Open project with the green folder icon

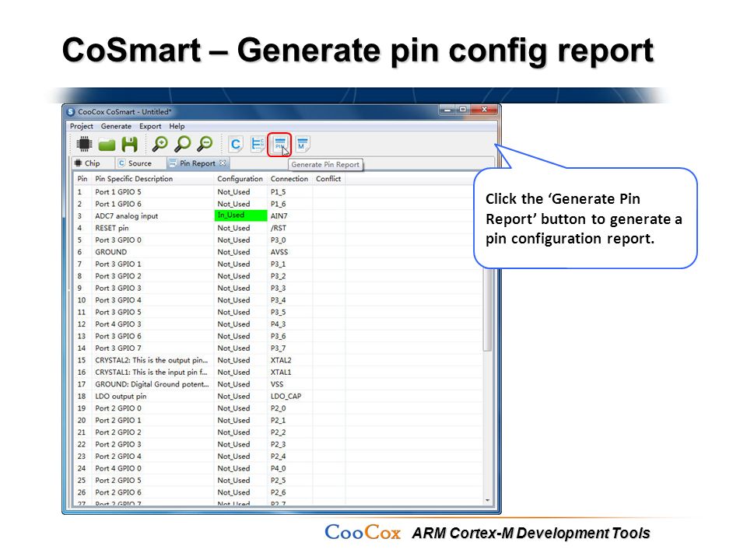[x=107, y=145]
